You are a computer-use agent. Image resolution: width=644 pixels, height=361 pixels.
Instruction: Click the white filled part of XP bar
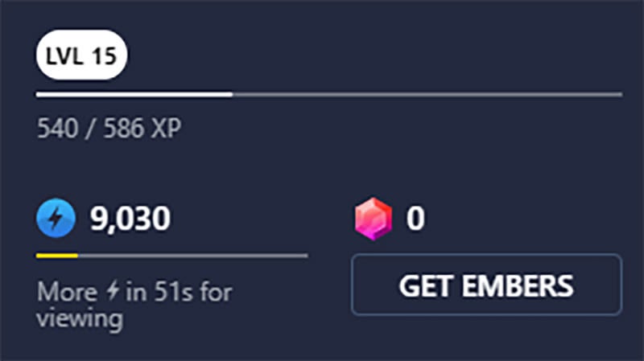[134, 95]
